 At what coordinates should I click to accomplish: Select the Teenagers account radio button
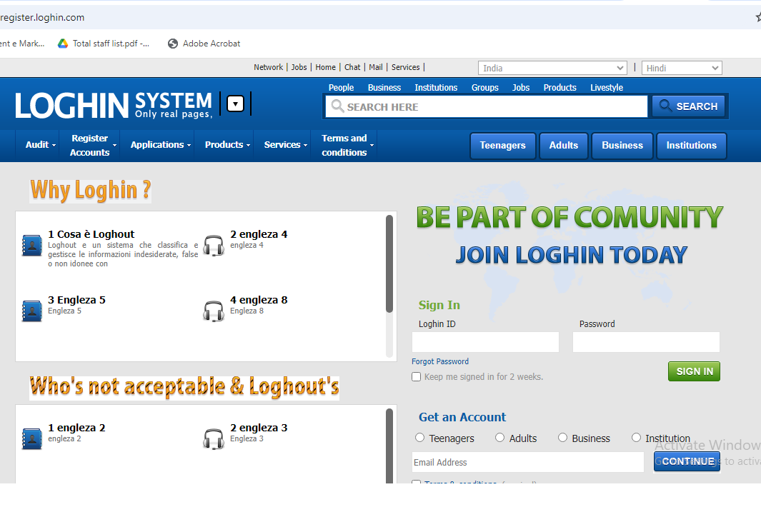pyautogui.click(x=420, y=438)
